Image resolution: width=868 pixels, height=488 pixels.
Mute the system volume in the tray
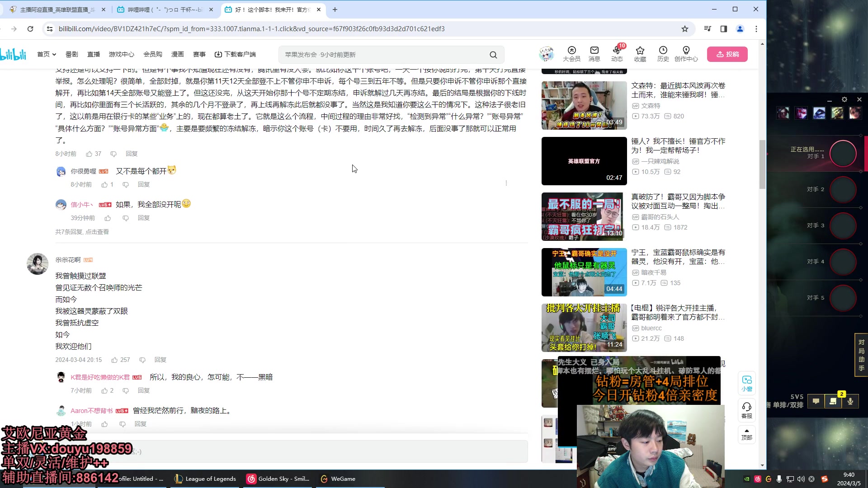(x=801, y=479)
